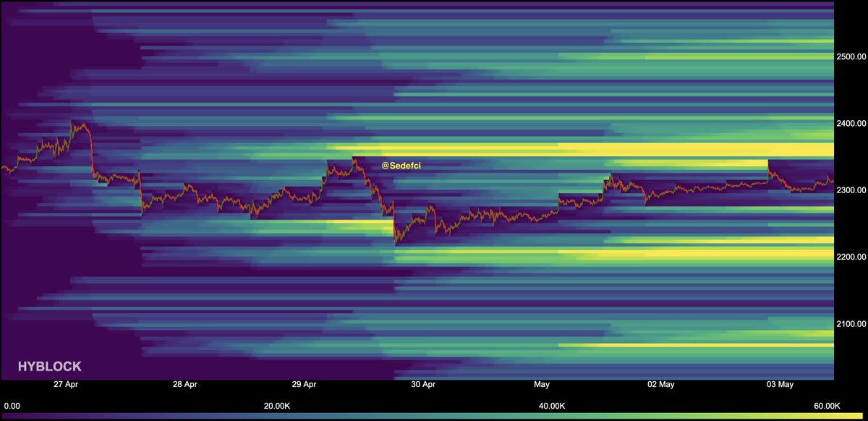Viewport: 868px width, 421px height.
Task: Click the 2400.00 price axis label
Action: [851, 123]
